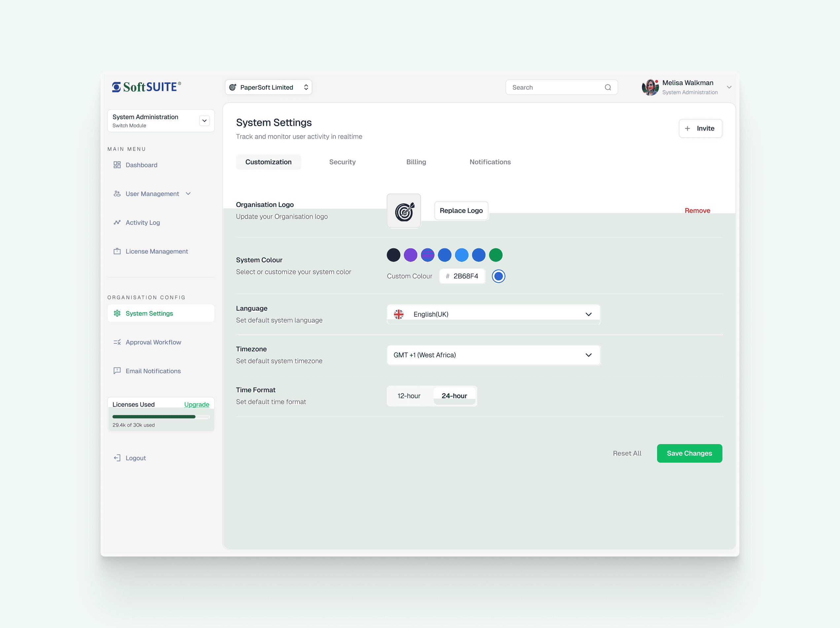Click the User Management people icon

(117, 193)
